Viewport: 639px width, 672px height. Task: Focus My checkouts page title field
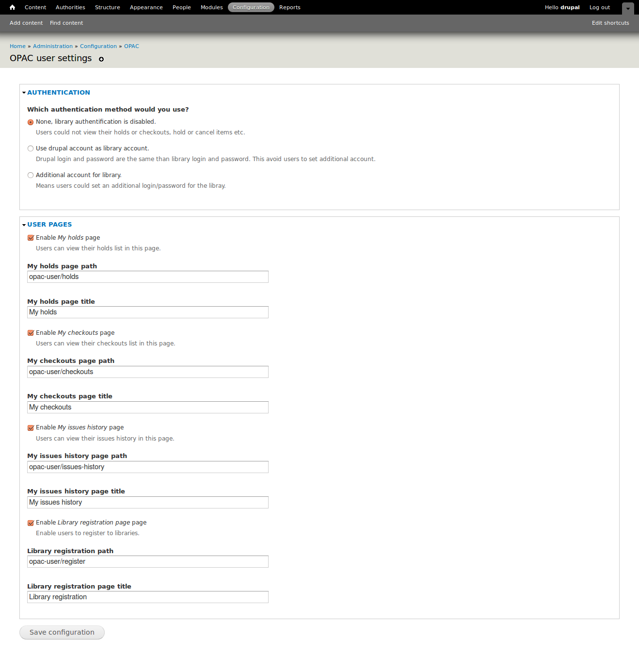coord(148,408)
